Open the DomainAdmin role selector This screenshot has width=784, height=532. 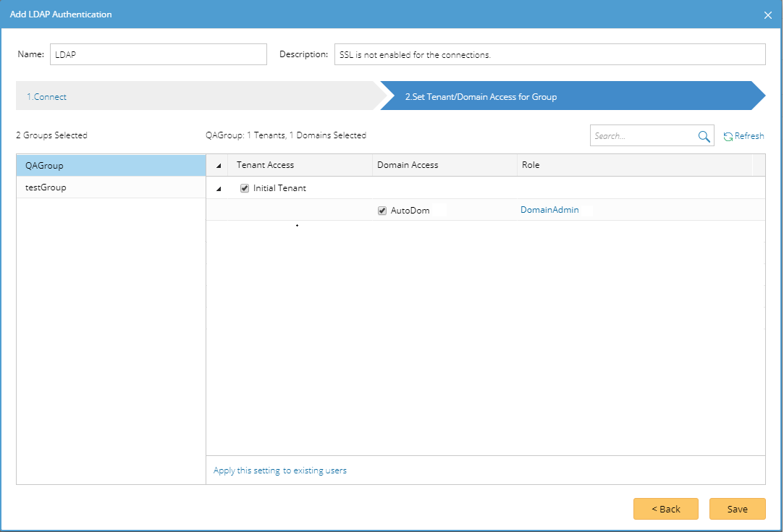[x=549, y=211]
